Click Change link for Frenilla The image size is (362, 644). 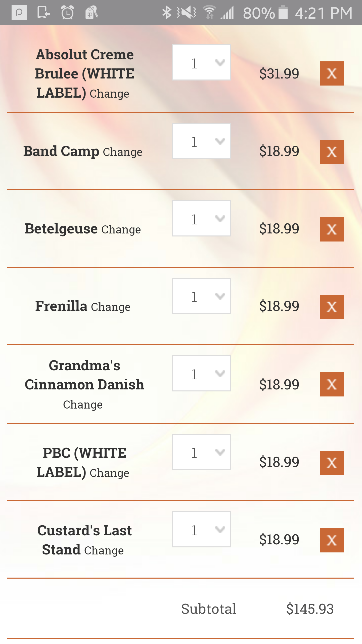[111, 307]
